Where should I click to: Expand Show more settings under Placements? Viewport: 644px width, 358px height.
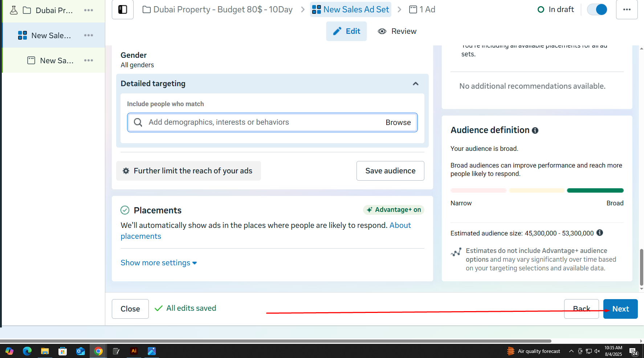pyautogui.click(x=159, y=263)
